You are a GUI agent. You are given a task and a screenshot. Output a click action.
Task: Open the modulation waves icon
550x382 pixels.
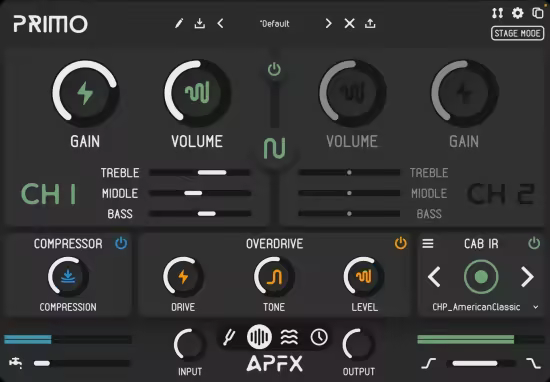point(289,337)
